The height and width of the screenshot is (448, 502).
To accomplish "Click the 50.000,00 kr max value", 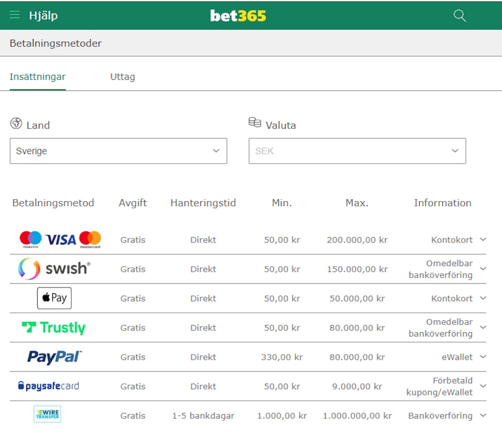I will pyautogui.click(x=357, y=298).
